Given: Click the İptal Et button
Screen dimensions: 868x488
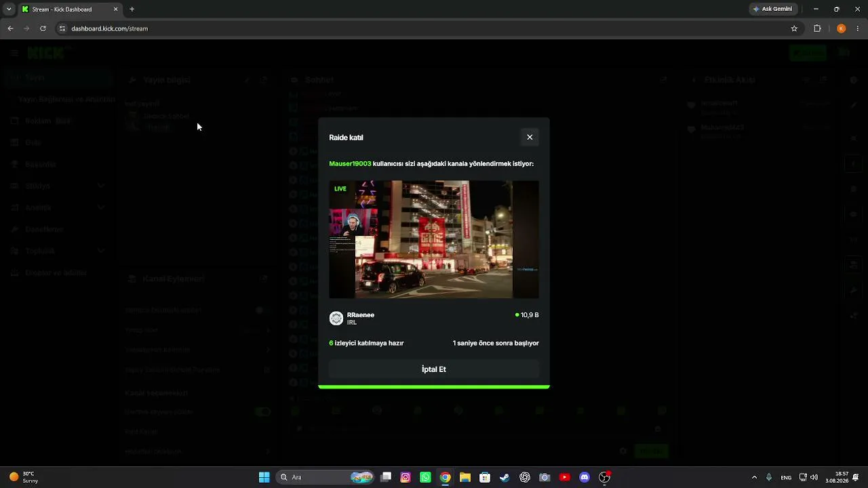Looking at the screenshot, I should (x=434, y=369).
